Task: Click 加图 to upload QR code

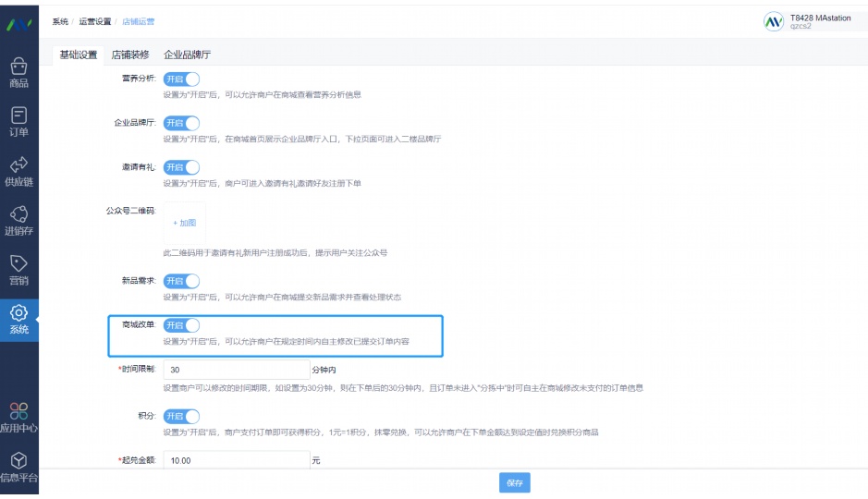Action: point(185,223)
